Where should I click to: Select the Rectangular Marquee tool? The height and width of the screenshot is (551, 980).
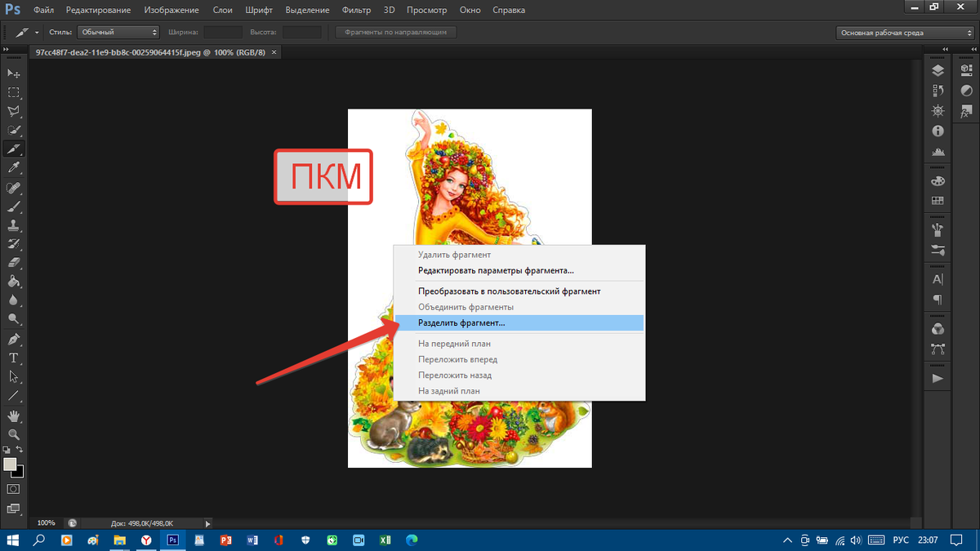pos(14,93)
